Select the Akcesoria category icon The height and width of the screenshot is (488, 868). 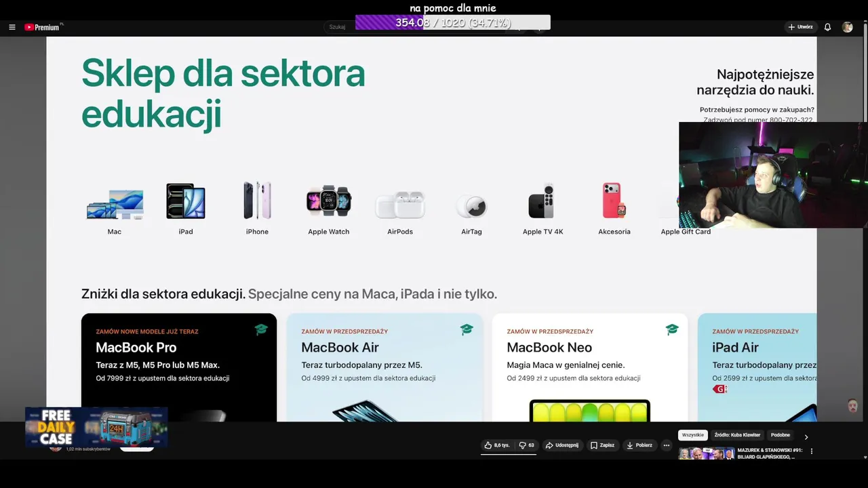pyautogui.click(x=614, y=201)
